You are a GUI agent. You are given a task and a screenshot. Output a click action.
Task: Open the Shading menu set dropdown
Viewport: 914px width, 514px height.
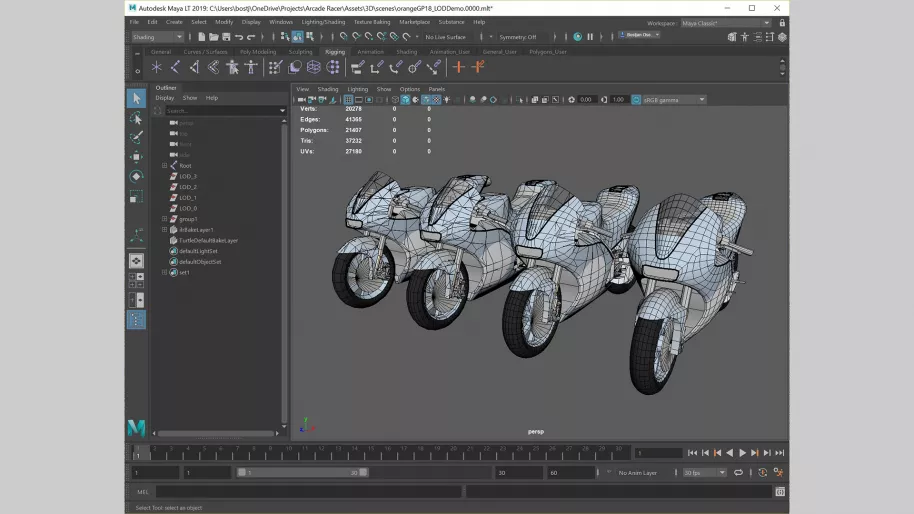[x=157, y=37]
